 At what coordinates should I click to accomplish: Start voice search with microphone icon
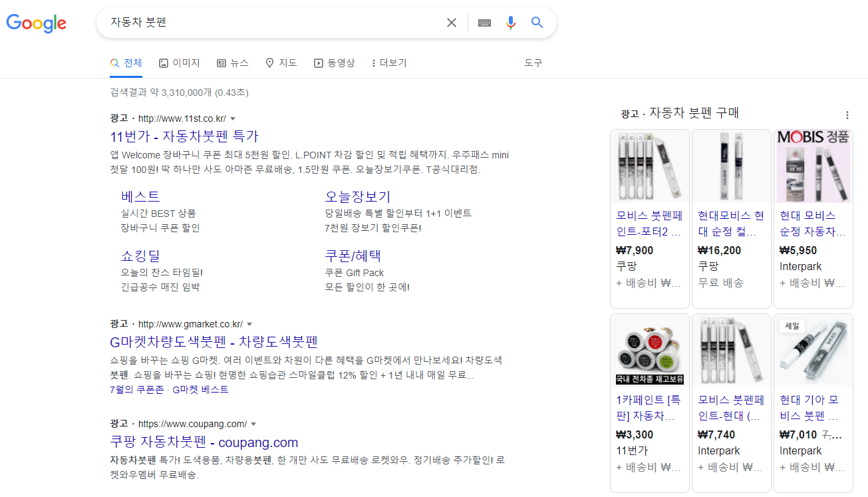click(510, 23)
